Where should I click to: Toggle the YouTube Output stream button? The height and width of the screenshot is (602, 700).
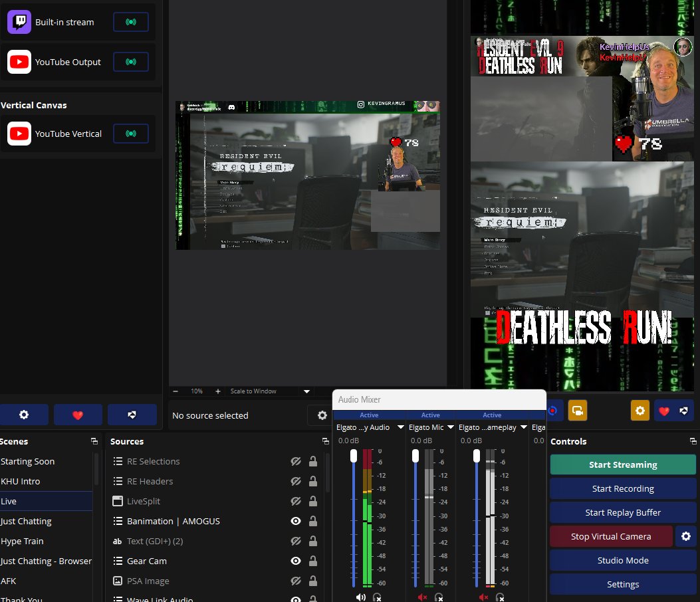pyautogui.click(x=131, y=62)
